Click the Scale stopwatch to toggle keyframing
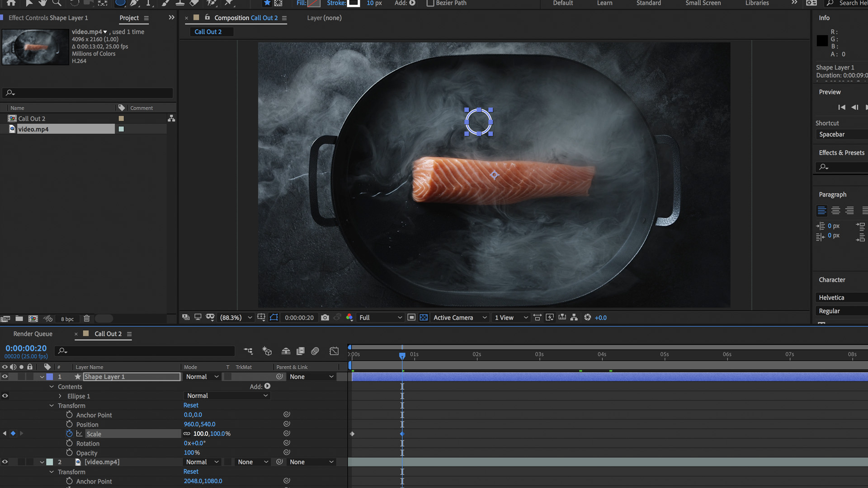Screen dimensions: 868x488 click(x=70, y=434)
